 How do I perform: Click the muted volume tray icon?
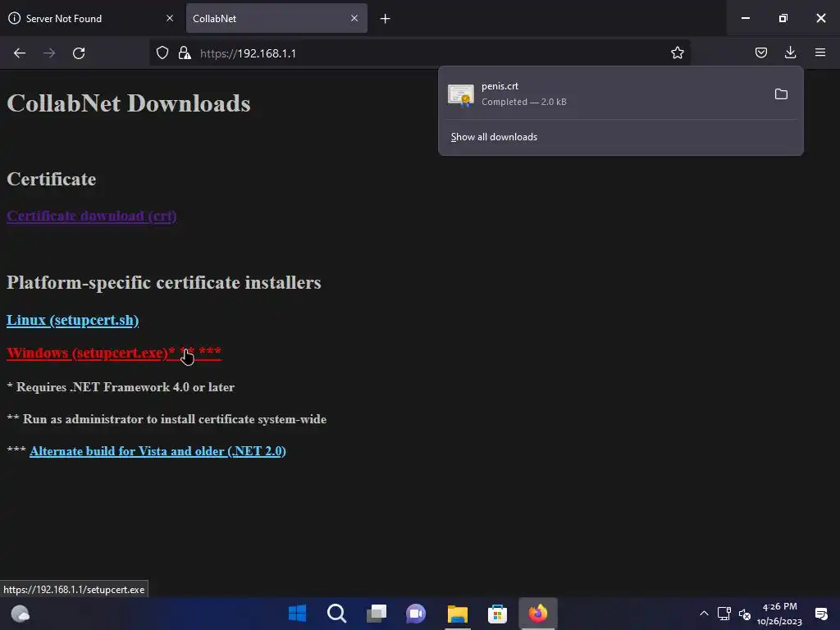745,614
